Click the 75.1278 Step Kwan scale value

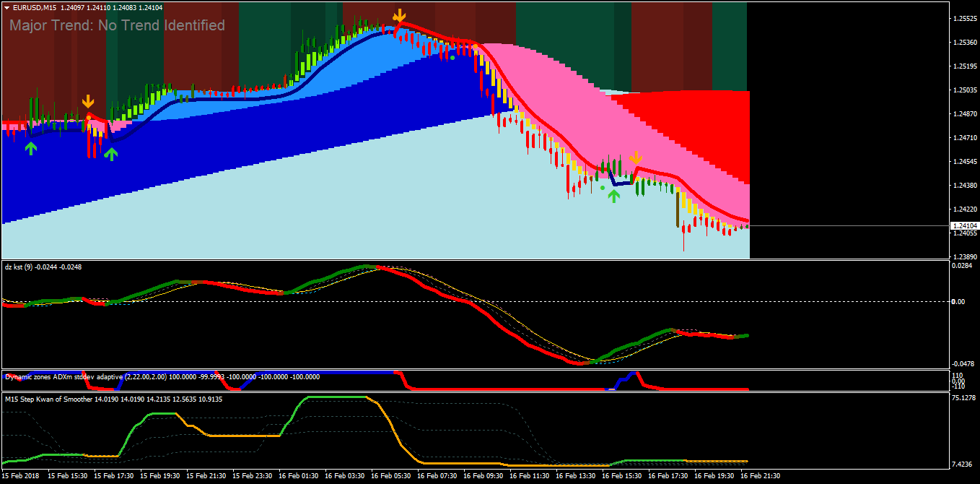tap(965, 397)
